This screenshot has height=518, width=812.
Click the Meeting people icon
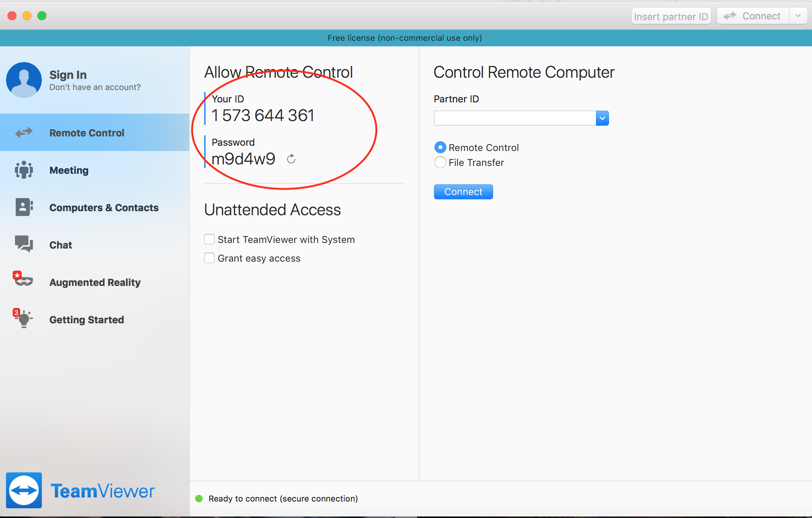point(24,170)
